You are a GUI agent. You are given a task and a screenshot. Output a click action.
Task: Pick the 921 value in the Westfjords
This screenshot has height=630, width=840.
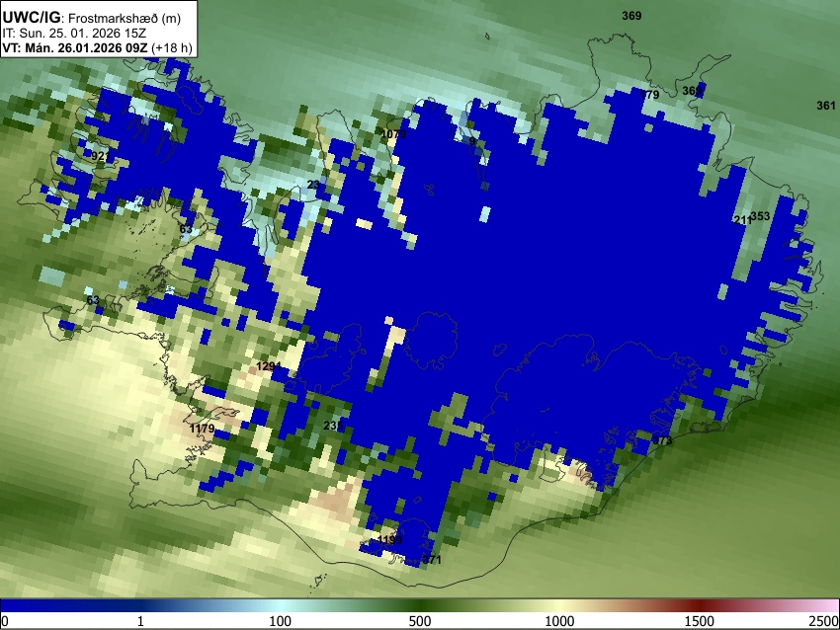point(101,156)
